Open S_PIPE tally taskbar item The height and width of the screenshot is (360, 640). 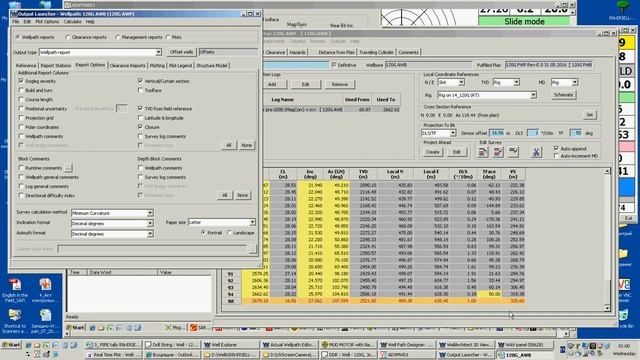click(x=113, y=345)
